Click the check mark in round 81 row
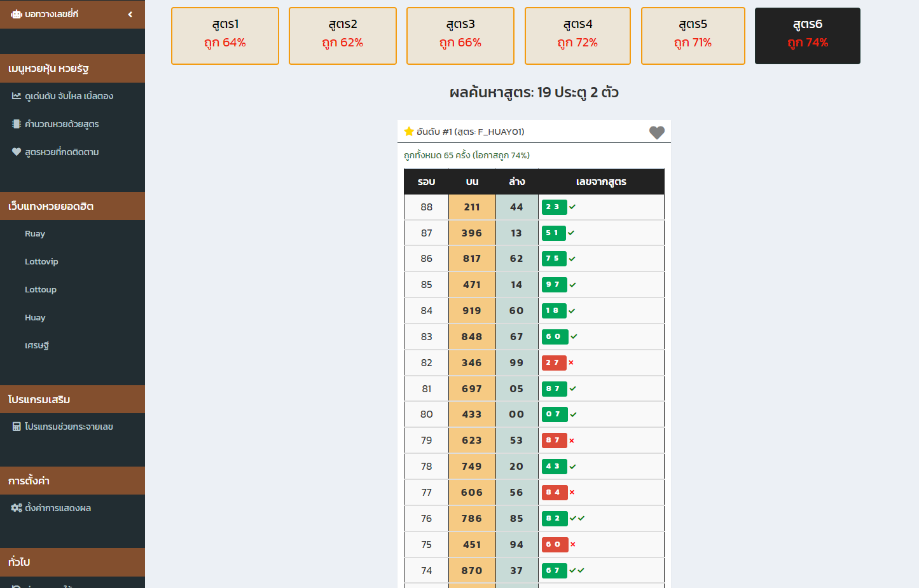This screenshot has width=919, height=588. point(573,388)
